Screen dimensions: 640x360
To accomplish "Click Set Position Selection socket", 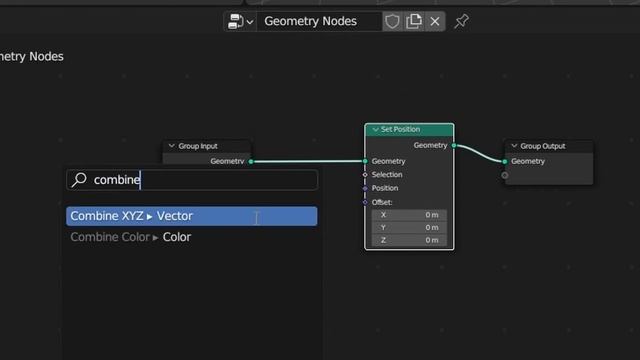I will (x=365, y=175).
